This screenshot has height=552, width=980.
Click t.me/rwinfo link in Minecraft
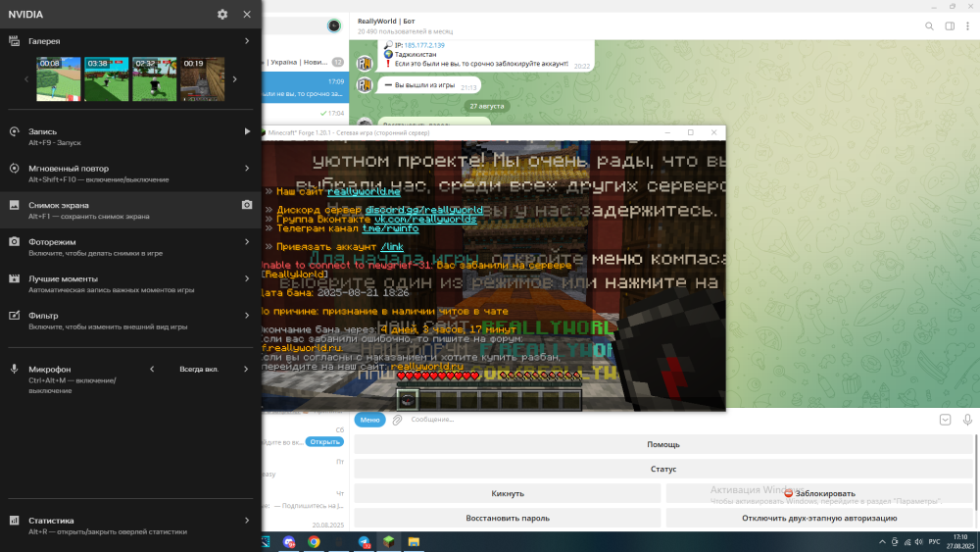click(x=391, y=228)
